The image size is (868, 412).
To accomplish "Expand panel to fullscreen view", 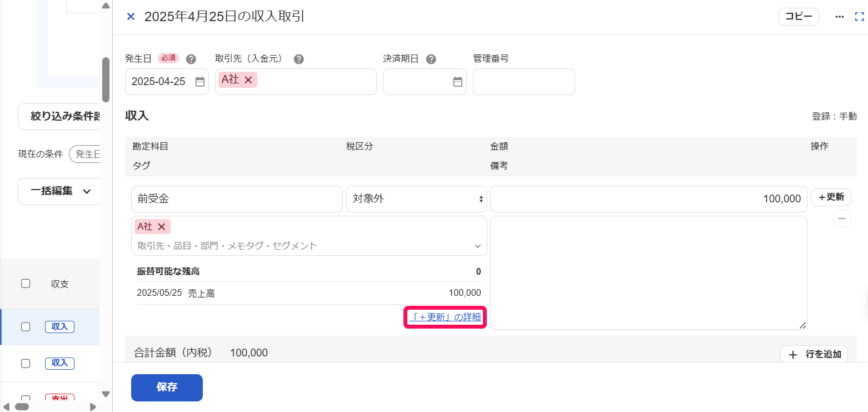I will tap(859, 17).
